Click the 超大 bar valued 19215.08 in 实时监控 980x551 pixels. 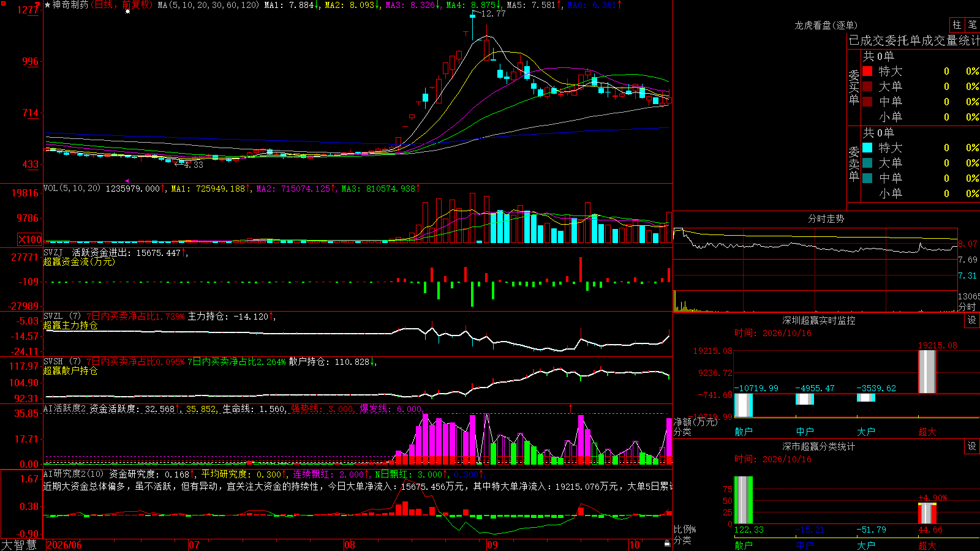[x=927, y=372]
